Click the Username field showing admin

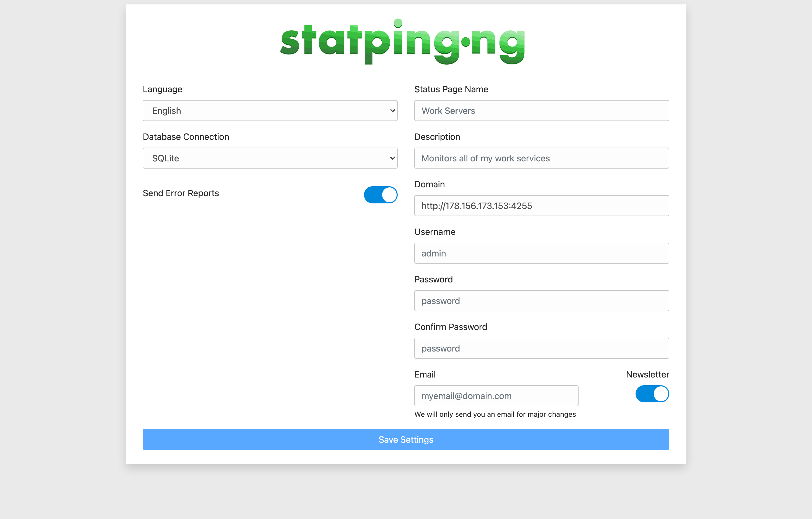(542, 253)
